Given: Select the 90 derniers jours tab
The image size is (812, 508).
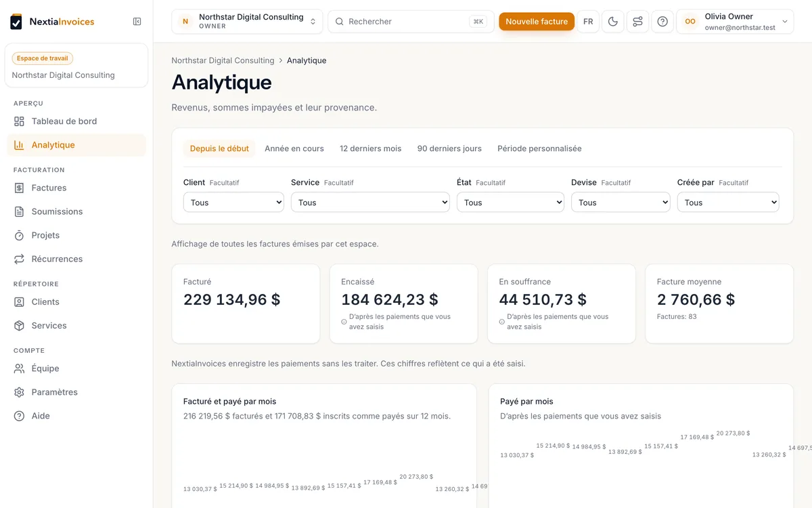Looking at the screenshot, I should point(449,148).
